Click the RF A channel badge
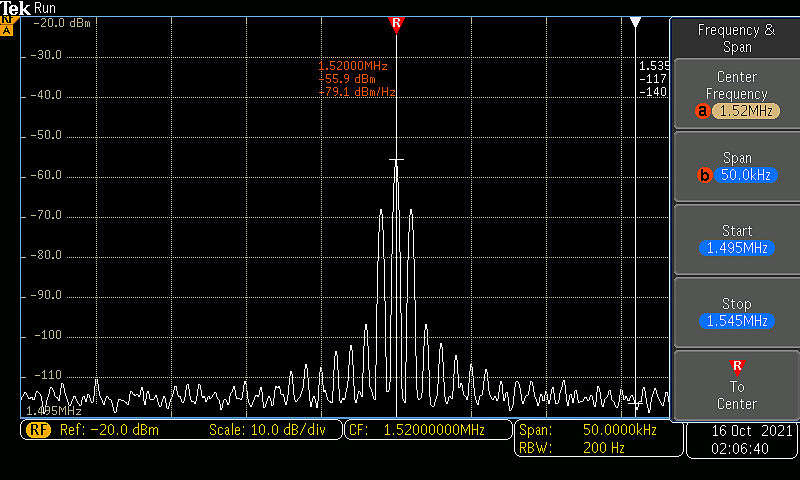Image resolution: width=800 pixels, height=480 pixels. click(x=7, y=25)
